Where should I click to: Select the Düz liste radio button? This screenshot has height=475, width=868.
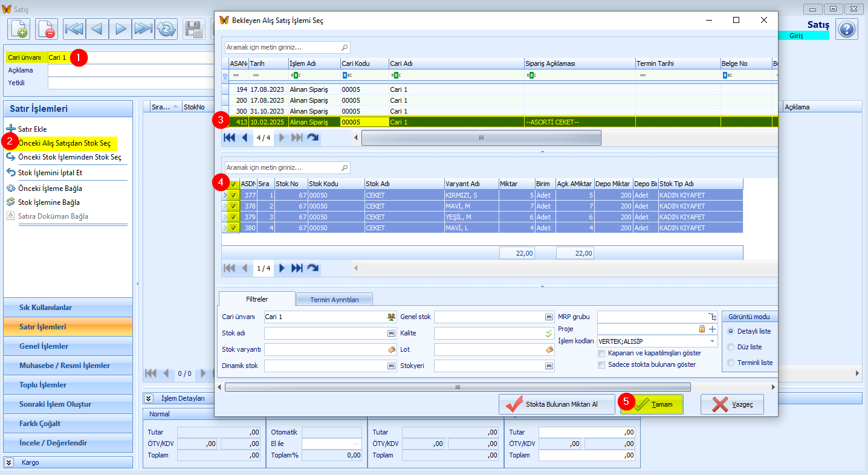pos(731,347)
